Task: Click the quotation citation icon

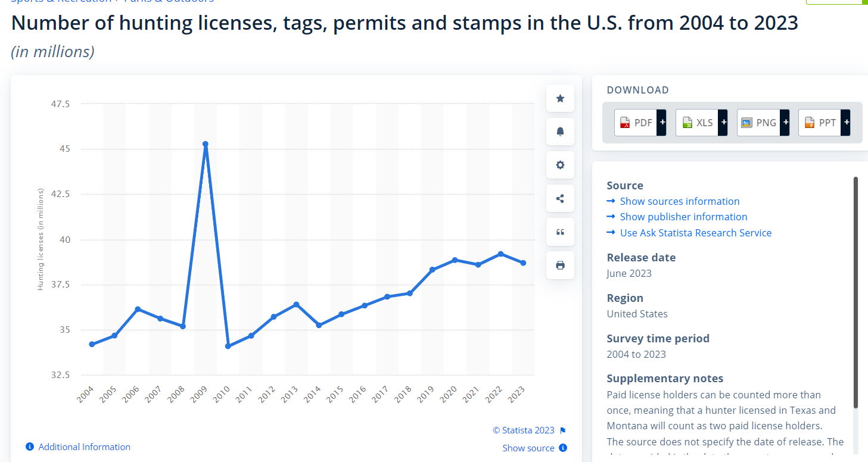Action: coord(560,232)
